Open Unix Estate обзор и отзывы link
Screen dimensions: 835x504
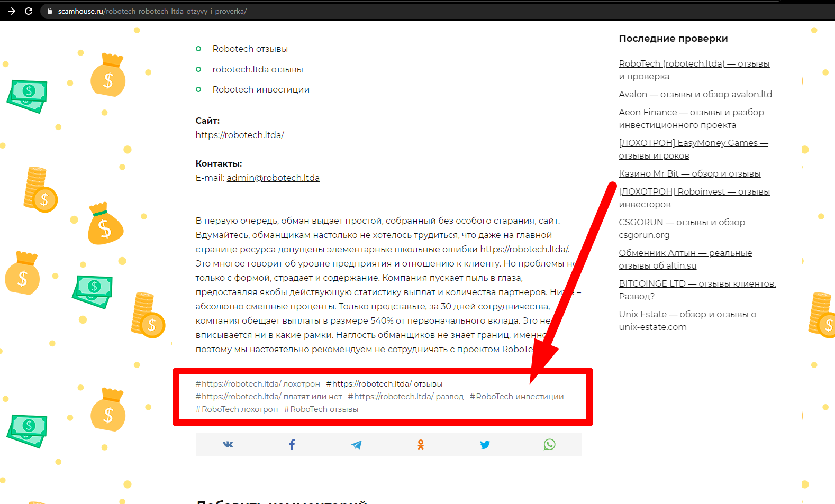click(687, 320)
